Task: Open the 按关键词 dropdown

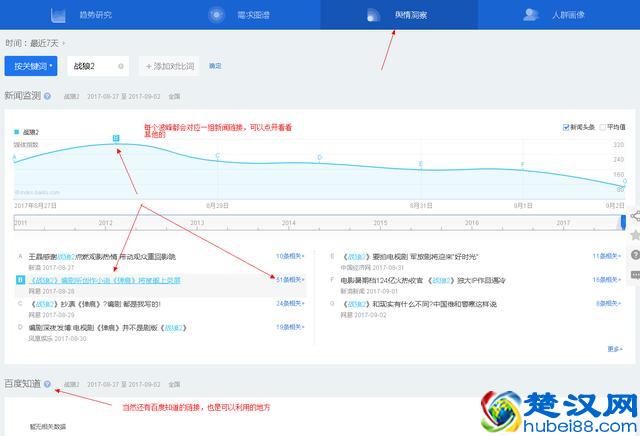Action: (x=31, y=66)
